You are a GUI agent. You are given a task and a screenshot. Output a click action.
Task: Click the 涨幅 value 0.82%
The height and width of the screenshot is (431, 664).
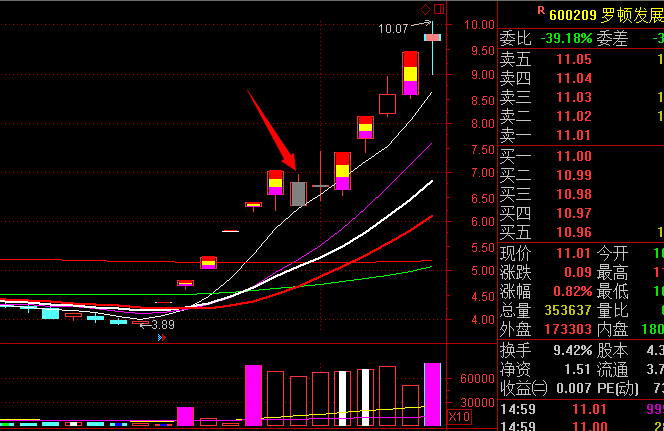pyautogui.click(x=573, y=291)
